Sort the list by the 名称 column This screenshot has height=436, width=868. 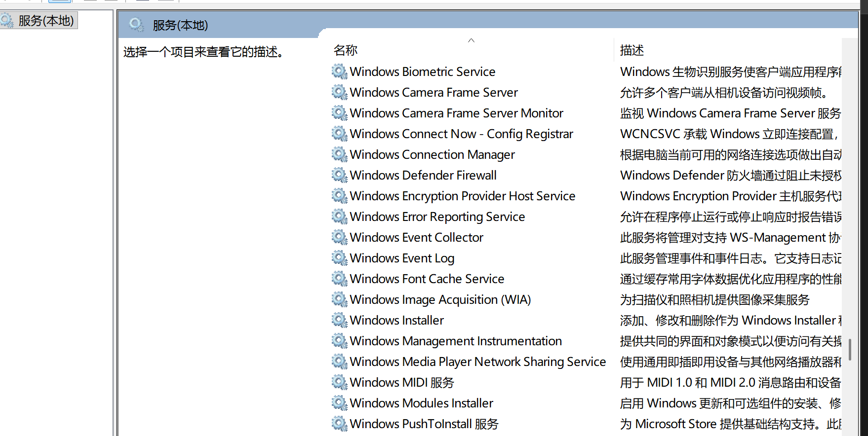pos(346,50)
